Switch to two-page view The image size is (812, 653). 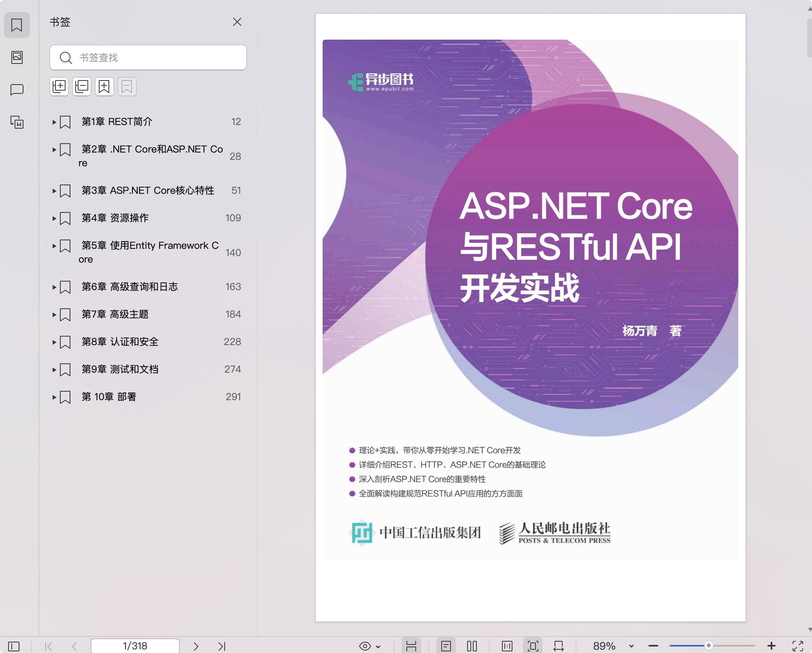coord(472,646)
